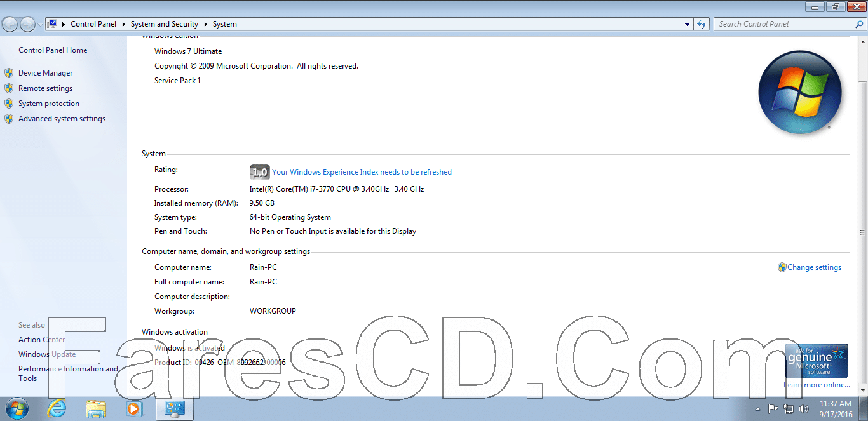Launch Internet Explorer from taskbar
This screenshot has height=421, width=868.
click(57, 408)
